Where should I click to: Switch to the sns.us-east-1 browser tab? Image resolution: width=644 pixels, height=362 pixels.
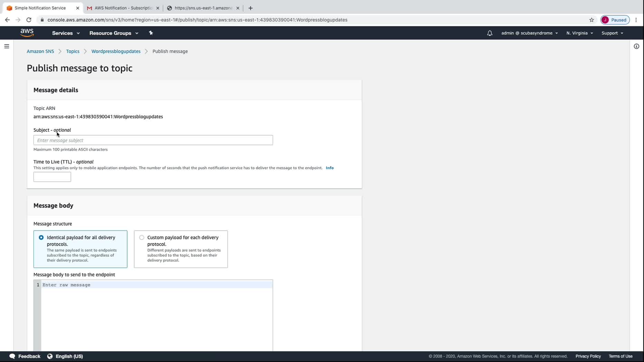[203, 8]
